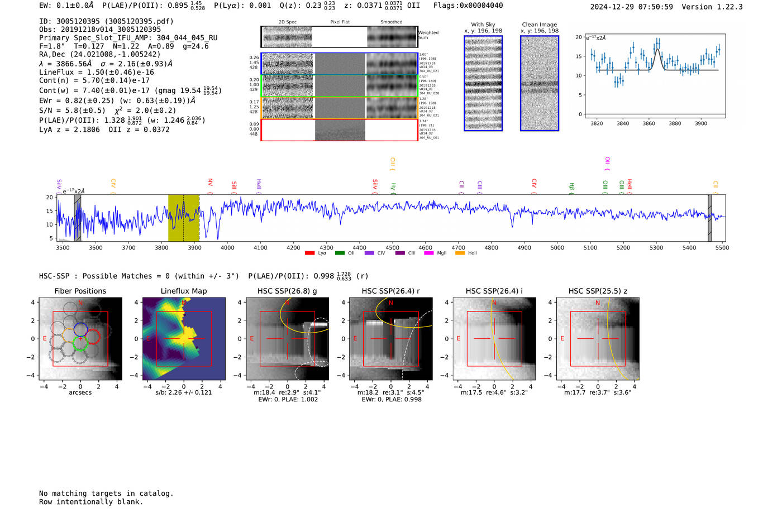Click the Pixel Flat column header
This screenshot has width=782, height=532.
pos(340,22)
